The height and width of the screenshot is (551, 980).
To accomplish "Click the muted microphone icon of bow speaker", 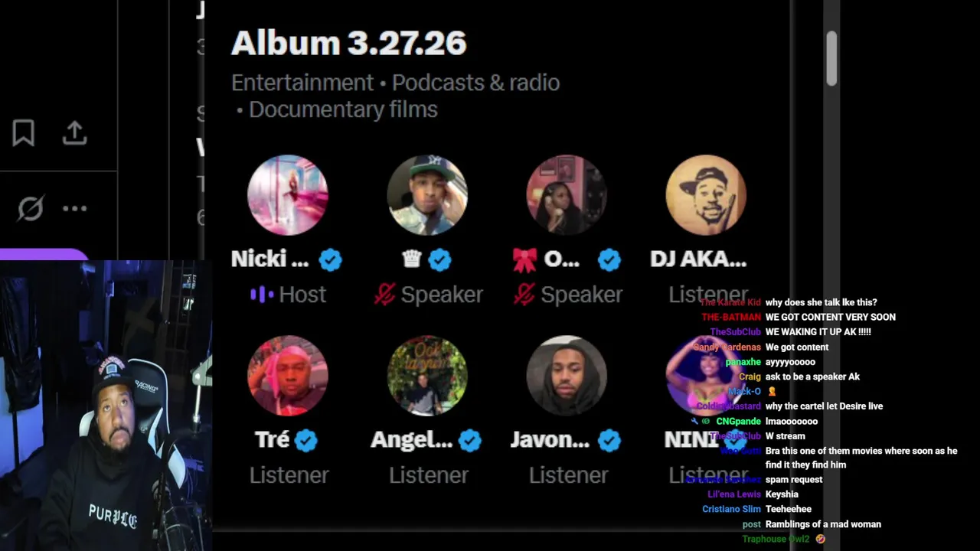I will pyautogui.click(x=524, y=294).
